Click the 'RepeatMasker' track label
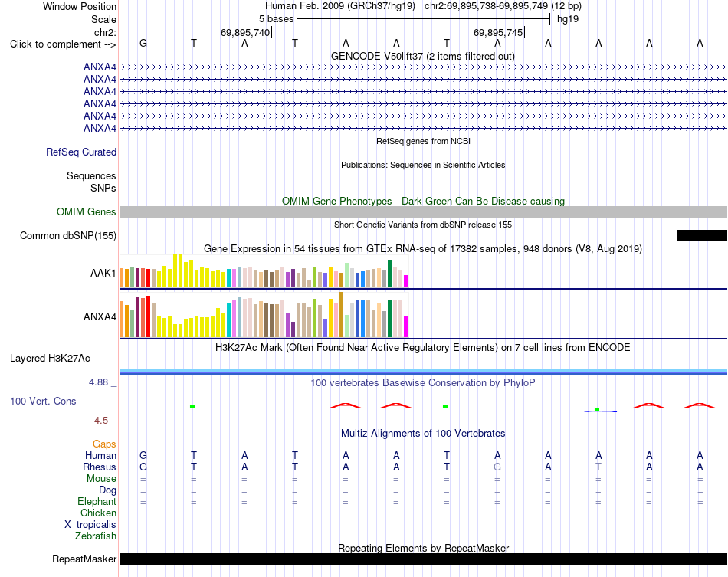 pyautogui.click(x=84, y=559)
